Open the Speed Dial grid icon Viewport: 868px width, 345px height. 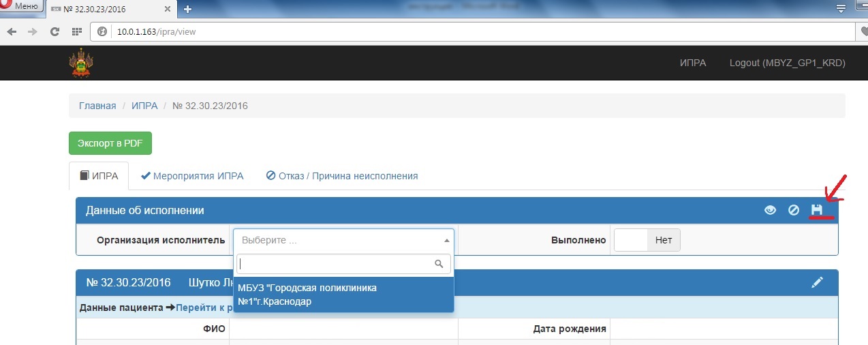click(76, 32)
